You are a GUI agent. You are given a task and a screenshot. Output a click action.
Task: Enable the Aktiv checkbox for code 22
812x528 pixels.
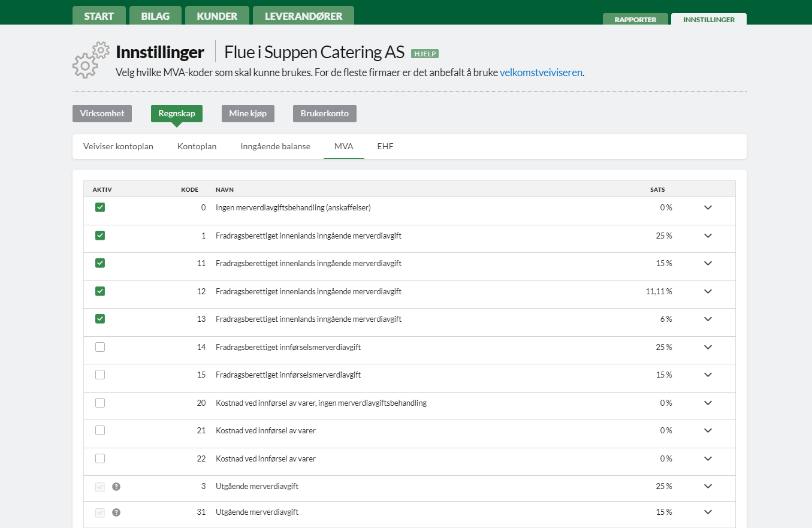click(x=100, y=458)
